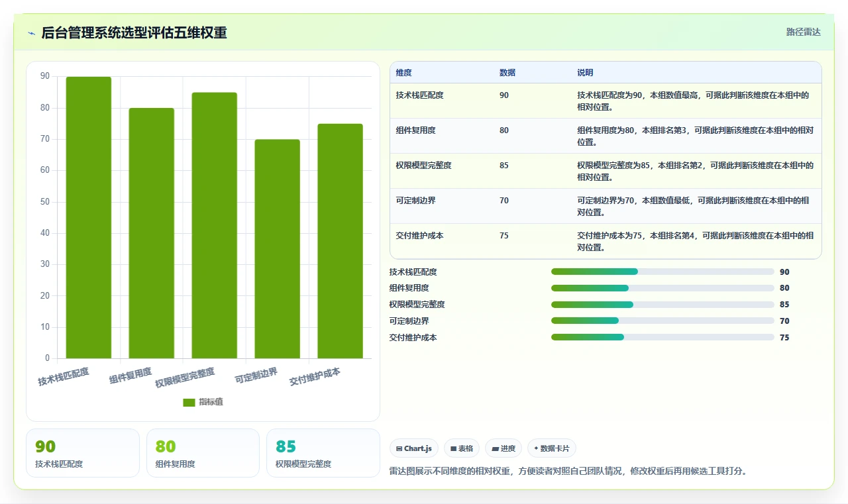Toggle the 指标值 legend swatch

(189, 402)
